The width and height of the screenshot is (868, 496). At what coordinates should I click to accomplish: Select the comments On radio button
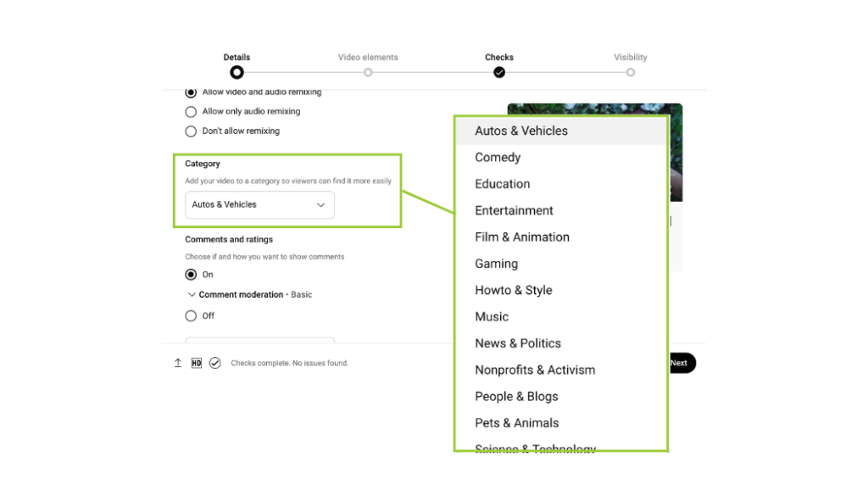pyautogui.click(x=191, y=275)
